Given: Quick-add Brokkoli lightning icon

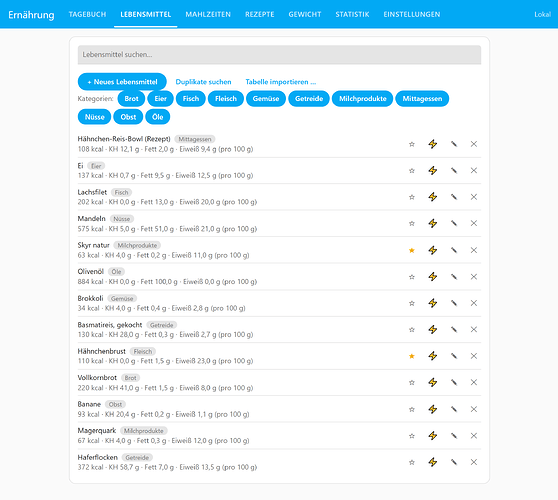Looking at the screenshot, I should click(432, 303).
